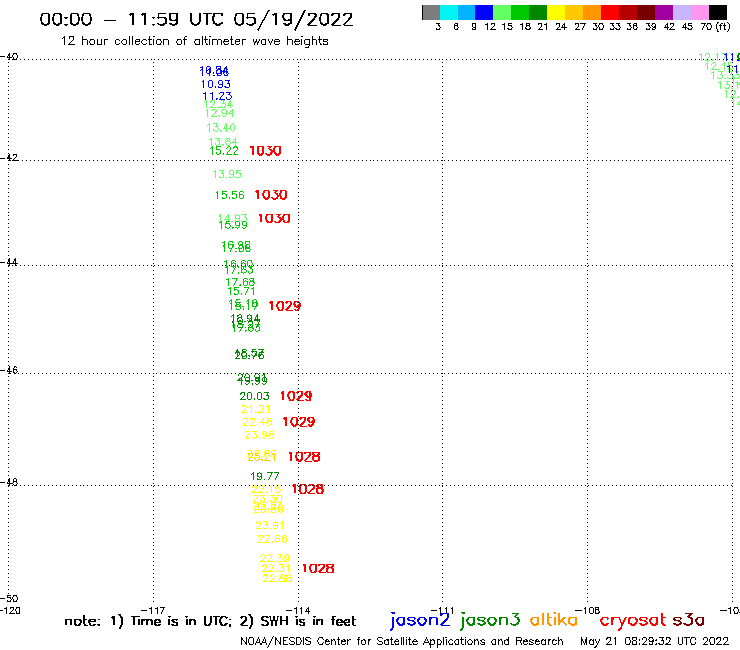Click the jason2 satellite label

click(420, 620)
